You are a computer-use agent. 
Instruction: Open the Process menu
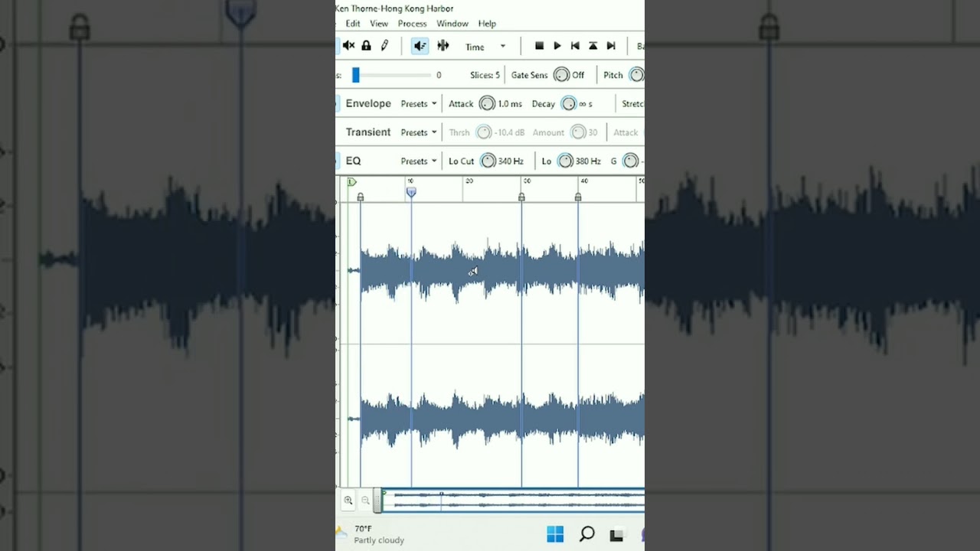(x=412, y=24)
